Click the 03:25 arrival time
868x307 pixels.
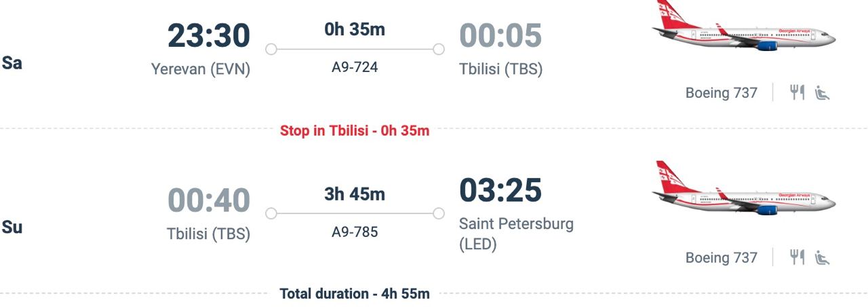(x=500, y=190)
